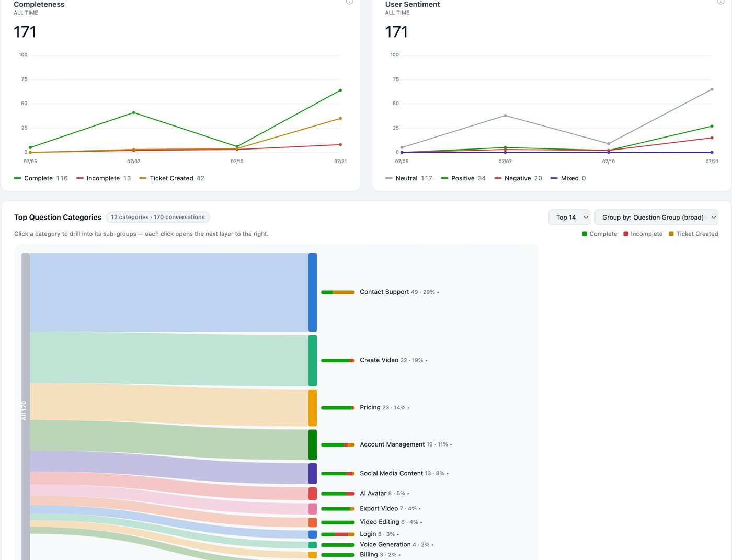Click the teal Create Video Sankey node
This screenshot has height=560, width=732.
click(x=313, y=361)
